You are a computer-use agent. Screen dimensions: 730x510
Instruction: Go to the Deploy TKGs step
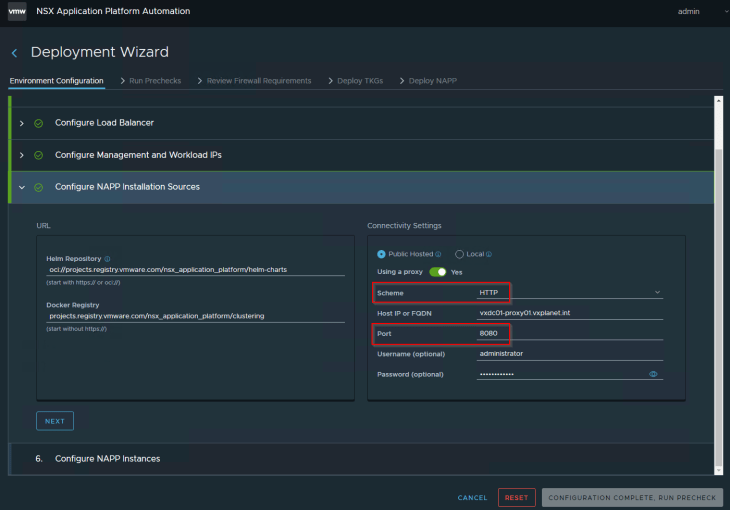click(x=358, y=81)
